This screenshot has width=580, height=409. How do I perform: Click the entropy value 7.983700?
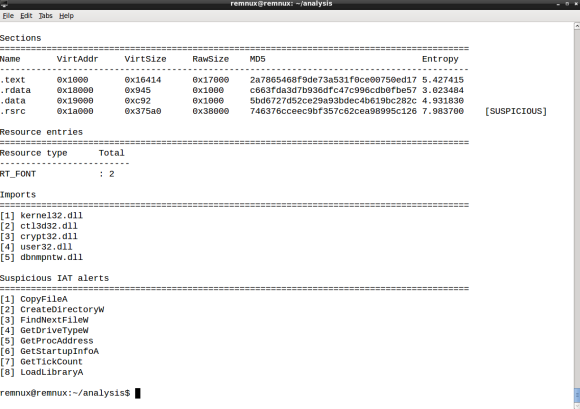click(443, 111)
